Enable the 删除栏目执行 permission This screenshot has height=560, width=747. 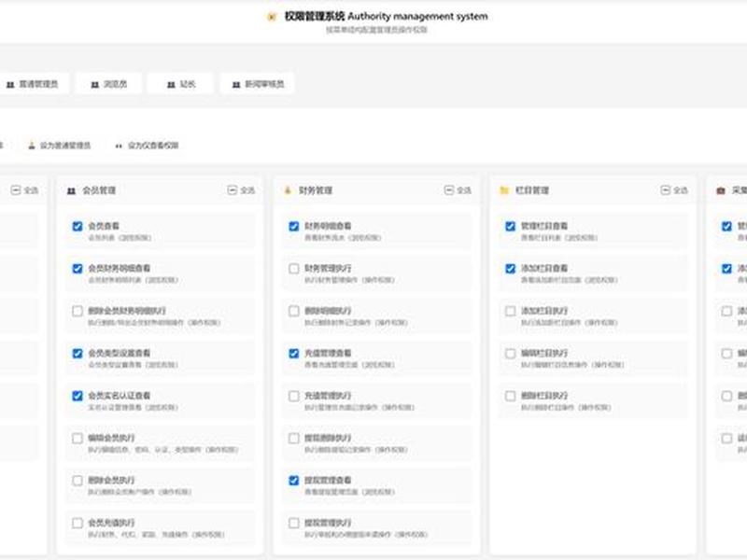pyautogui.click(x=510, y=396)
